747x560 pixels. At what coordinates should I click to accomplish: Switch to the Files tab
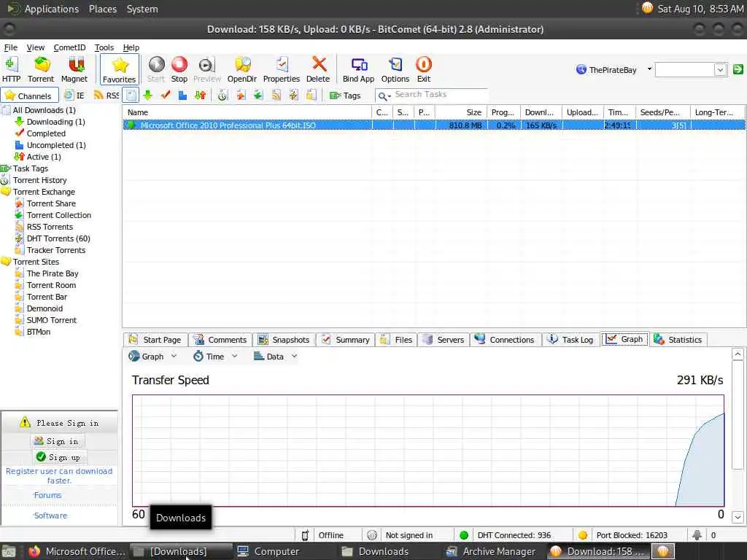pos(397,340)
